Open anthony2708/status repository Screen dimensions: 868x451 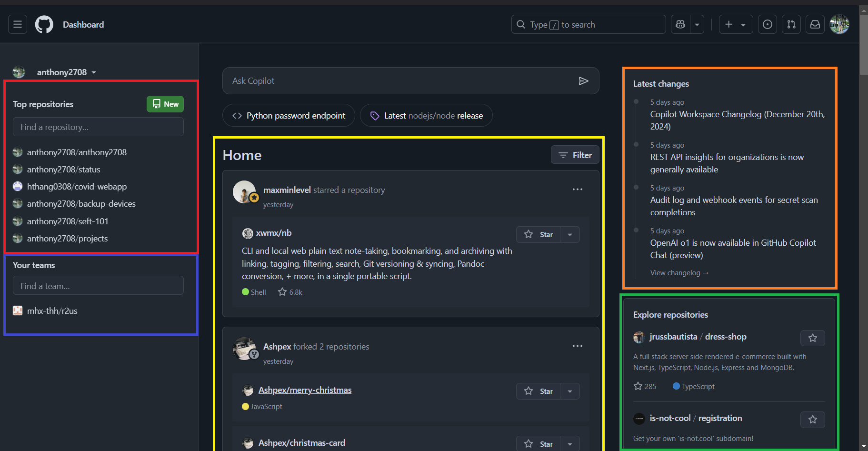[63, 170]
